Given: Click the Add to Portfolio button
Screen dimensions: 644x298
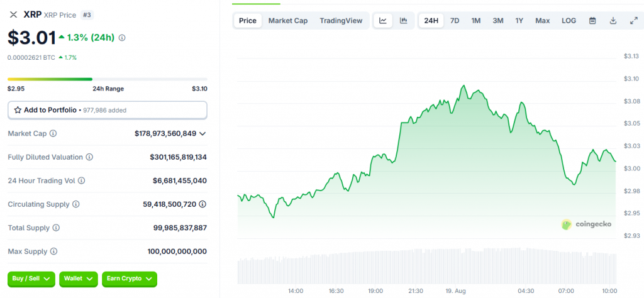Looking at the screenshot, I should [x=108, y=110].
